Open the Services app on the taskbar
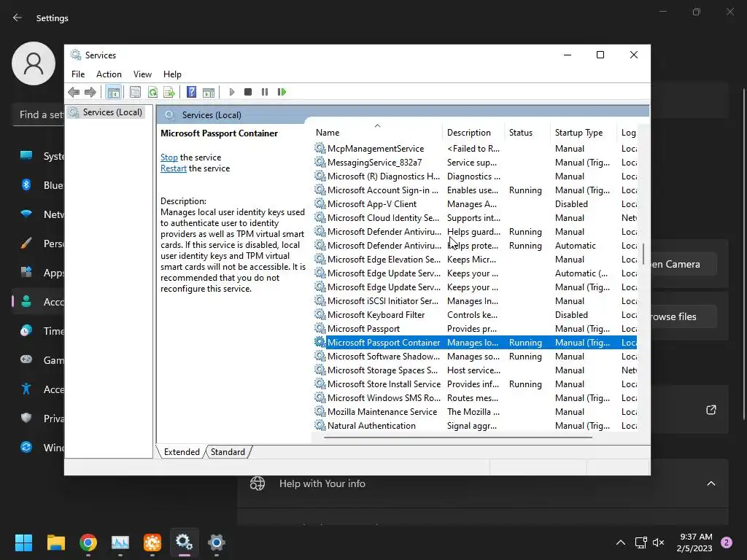The height and width of the screenshot is (560, 747). tap(185, 542)
